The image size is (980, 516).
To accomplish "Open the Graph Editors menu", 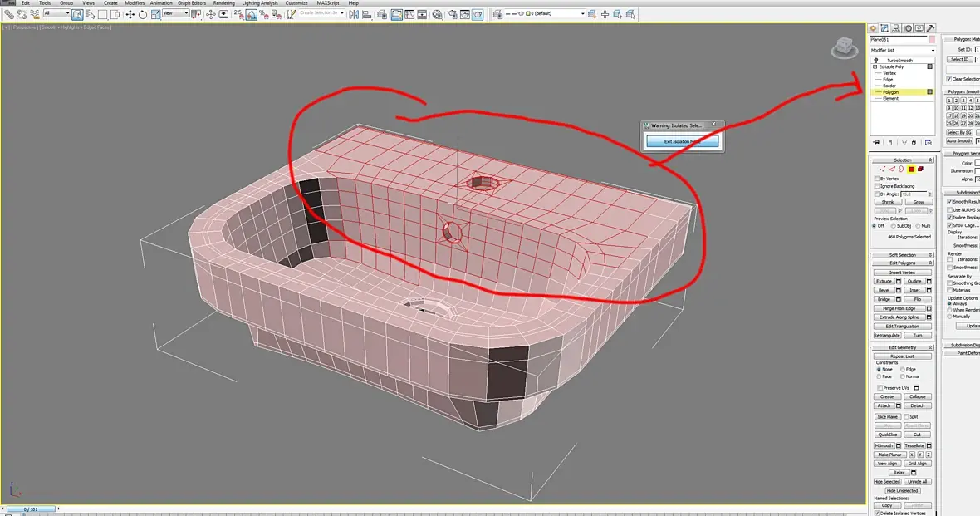I will [x=191, y=3].
